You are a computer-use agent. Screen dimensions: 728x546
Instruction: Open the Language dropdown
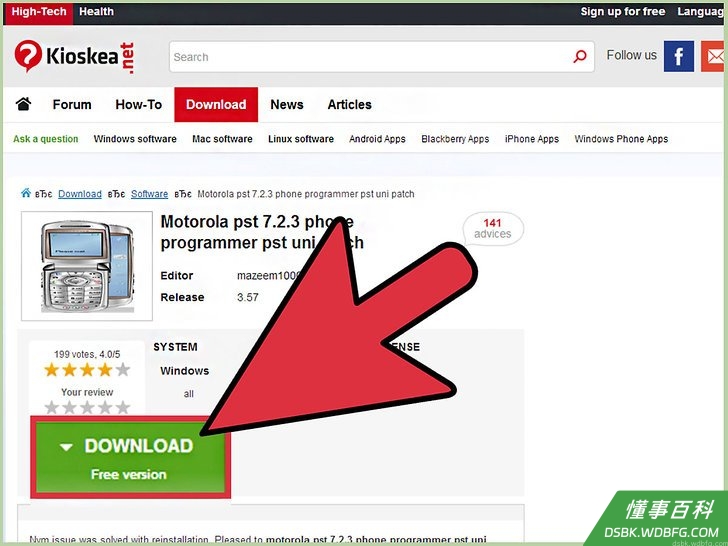[x=702, y=12]
